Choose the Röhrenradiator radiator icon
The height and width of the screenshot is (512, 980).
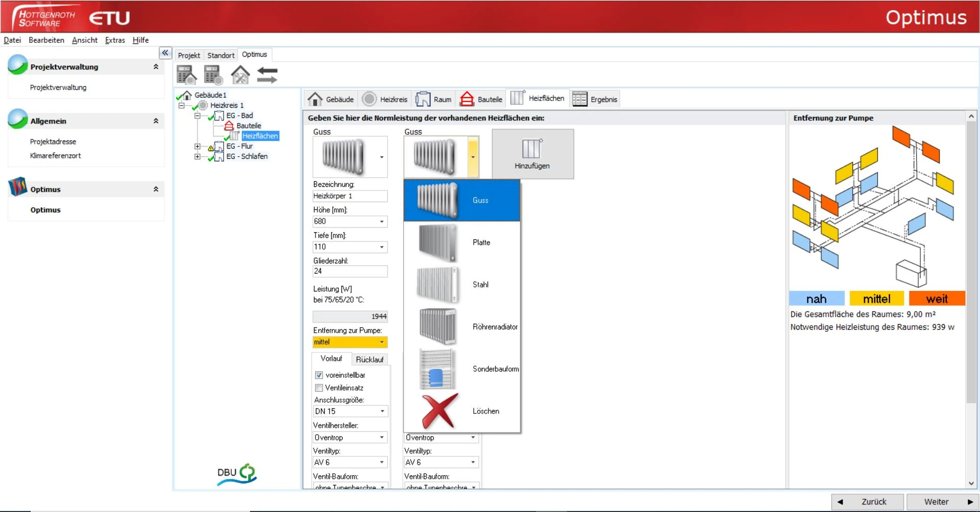coord(437,327)
